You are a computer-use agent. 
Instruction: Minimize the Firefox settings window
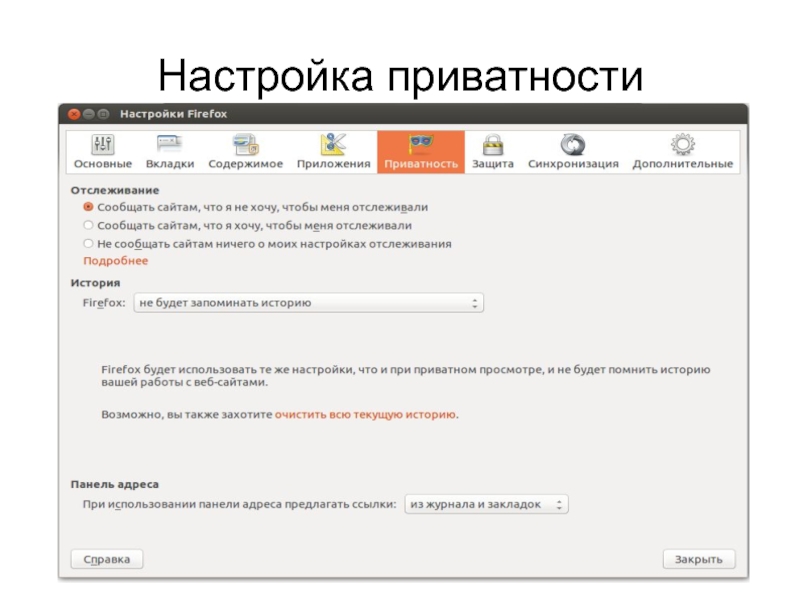tap(88, 114)
